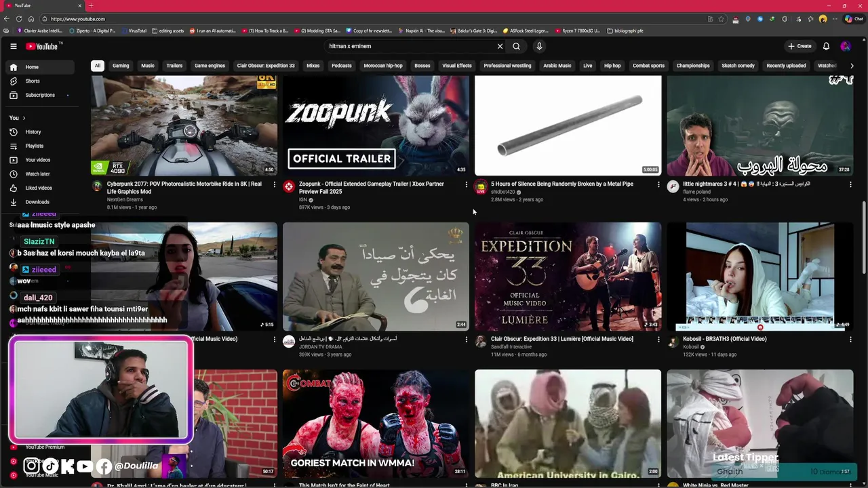Open the editing assets bookmark

click(167, 30)
